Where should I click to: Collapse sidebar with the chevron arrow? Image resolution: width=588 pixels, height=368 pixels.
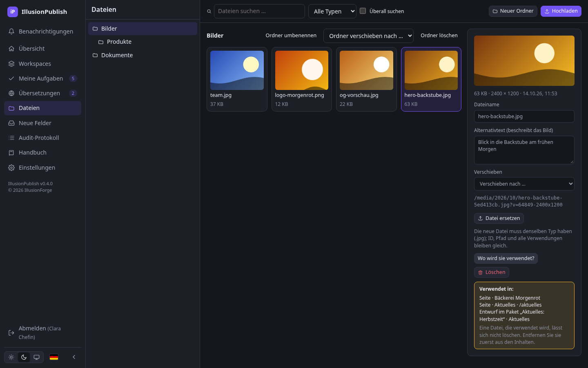74,357
